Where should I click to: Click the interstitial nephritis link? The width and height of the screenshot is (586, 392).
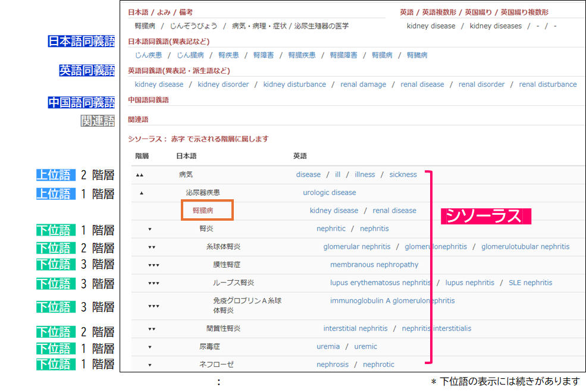355,328
